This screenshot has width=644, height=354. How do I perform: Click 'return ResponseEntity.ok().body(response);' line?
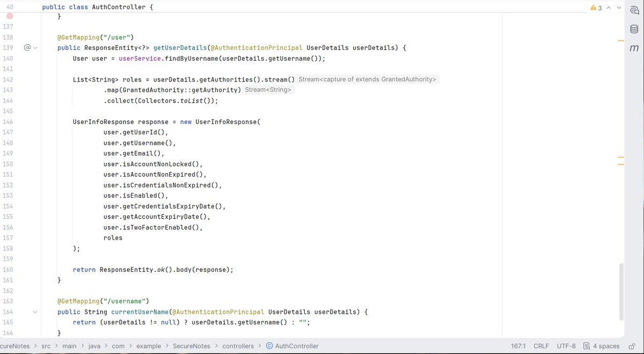click(153, 270)
